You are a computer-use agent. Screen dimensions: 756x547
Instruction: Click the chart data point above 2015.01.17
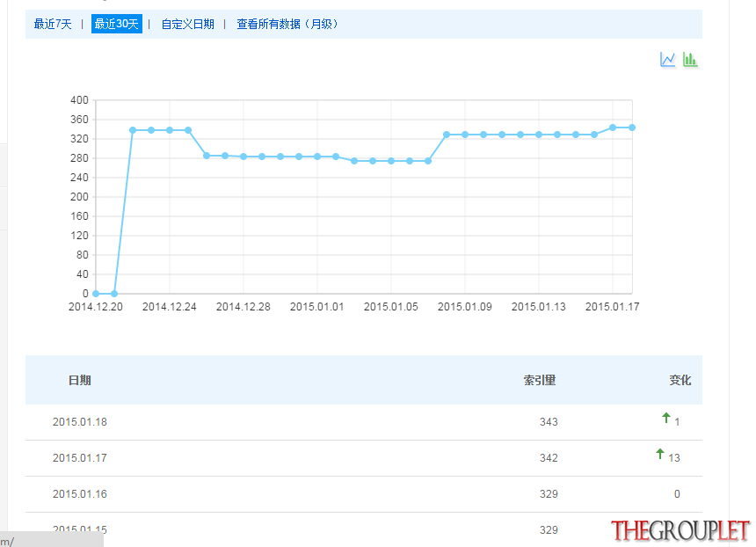click(613, 128)
